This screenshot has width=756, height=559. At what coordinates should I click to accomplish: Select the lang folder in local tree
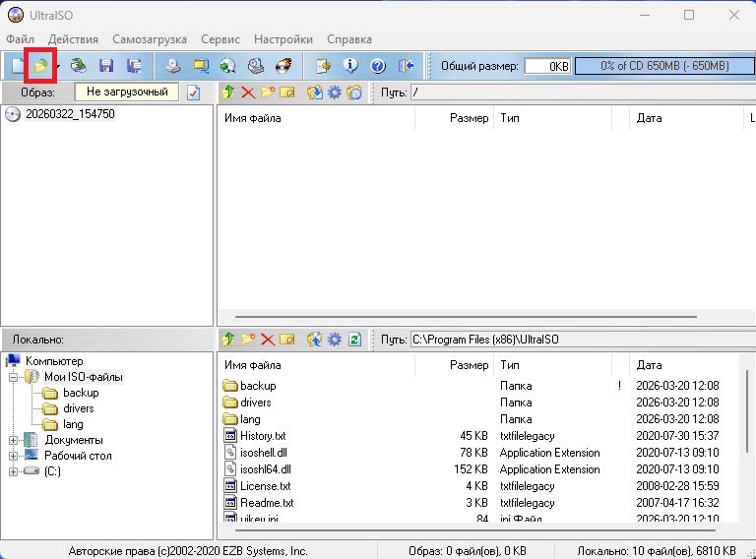point(73,424)
